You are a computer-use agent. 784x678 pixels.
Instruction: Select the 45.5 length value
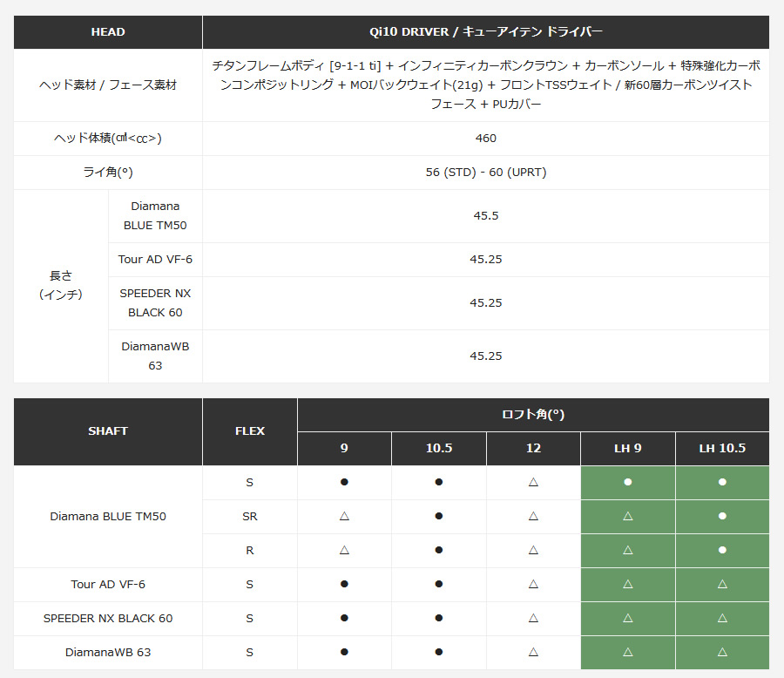tap(485, 215)
